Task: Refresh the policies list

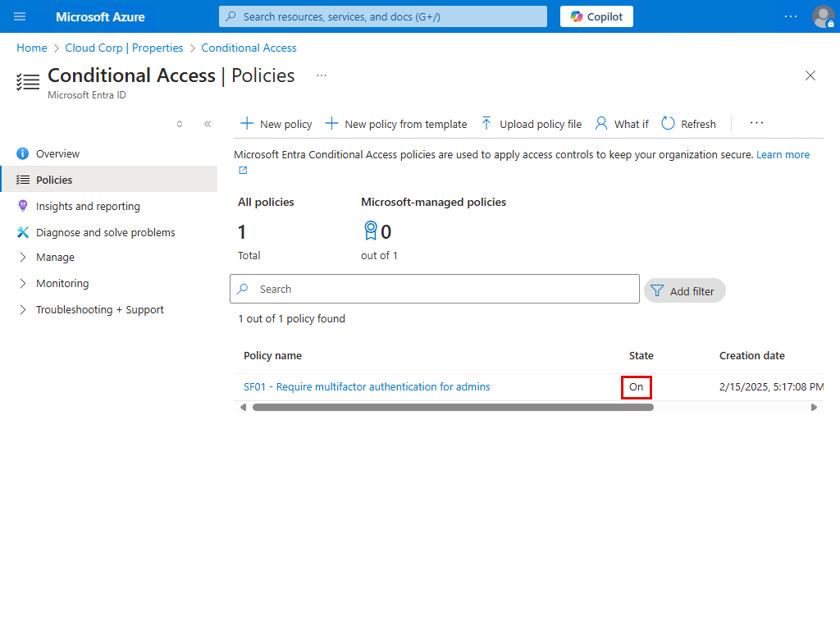Action: tap(688, 124)
